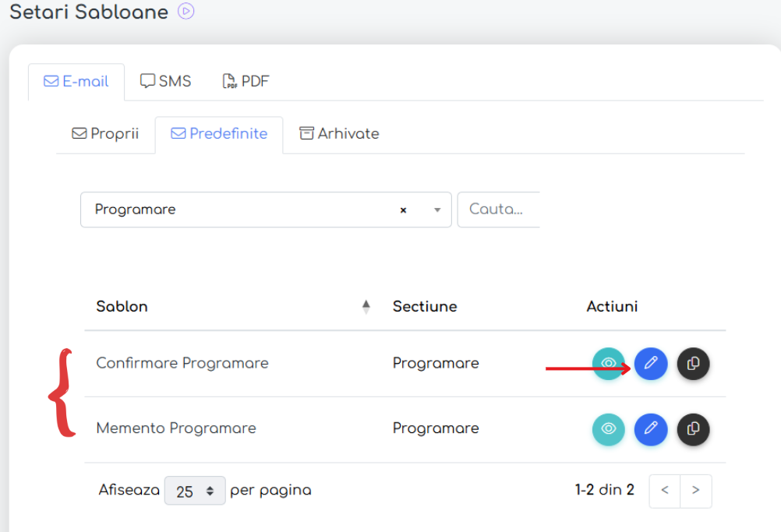Preview the Memento Programare template
Screen dimensions: 781x532
coord(609,429)
